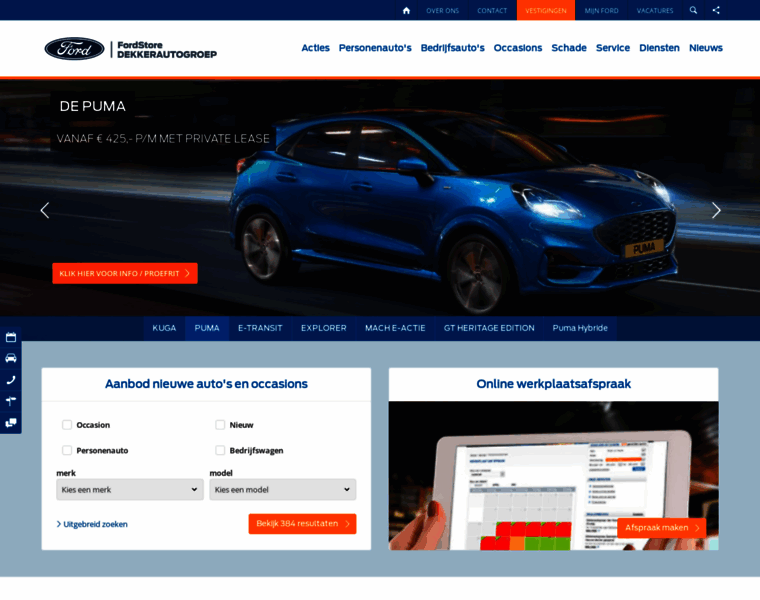Select the MACH E-ACTIE slide tab
Screen dimensions: 760x600
pos(395,328)
